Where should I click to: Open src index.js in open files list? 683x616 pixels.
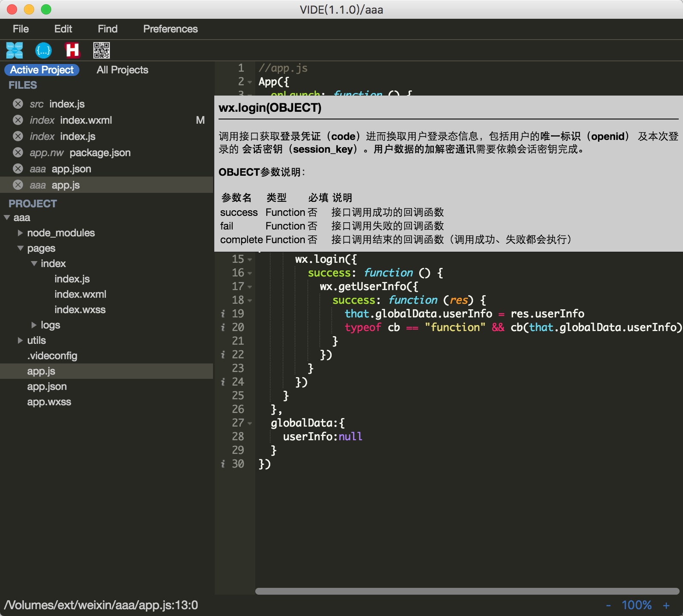tap(57, 104)
